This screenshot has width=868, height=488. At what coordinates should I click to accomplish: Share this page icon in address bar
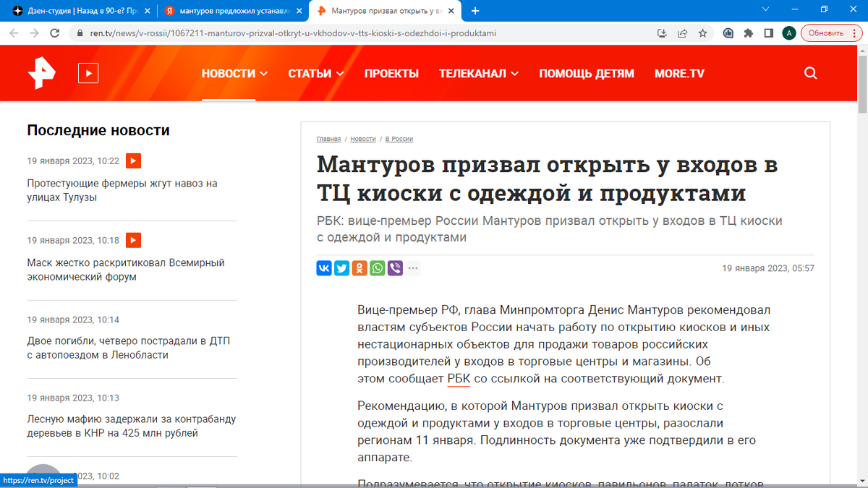[682, 33]
